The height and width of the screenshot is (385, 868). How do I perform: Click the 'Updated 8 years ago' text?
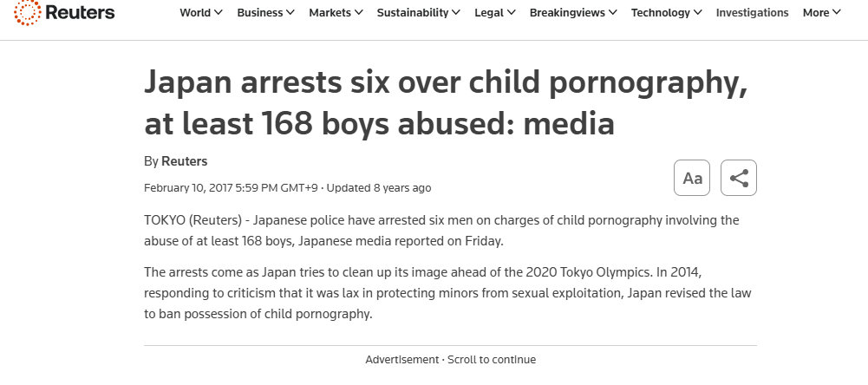(378, 187)
